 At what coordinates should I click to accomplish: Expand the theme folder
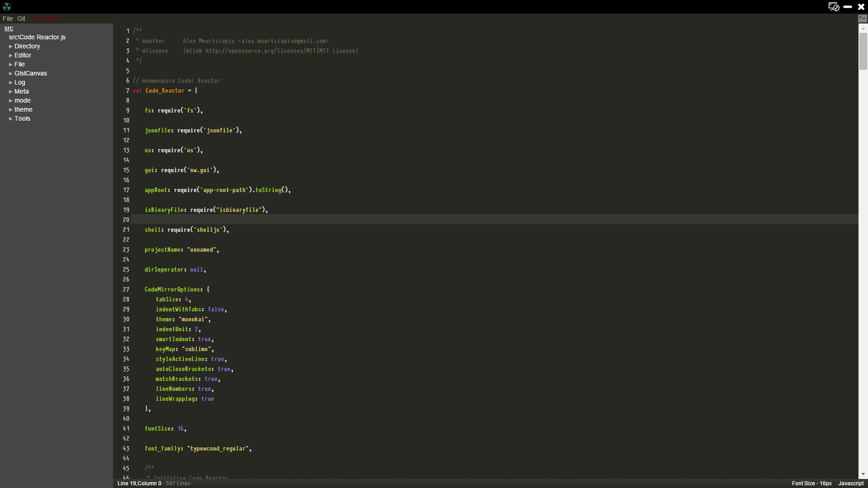click(23, 109)
